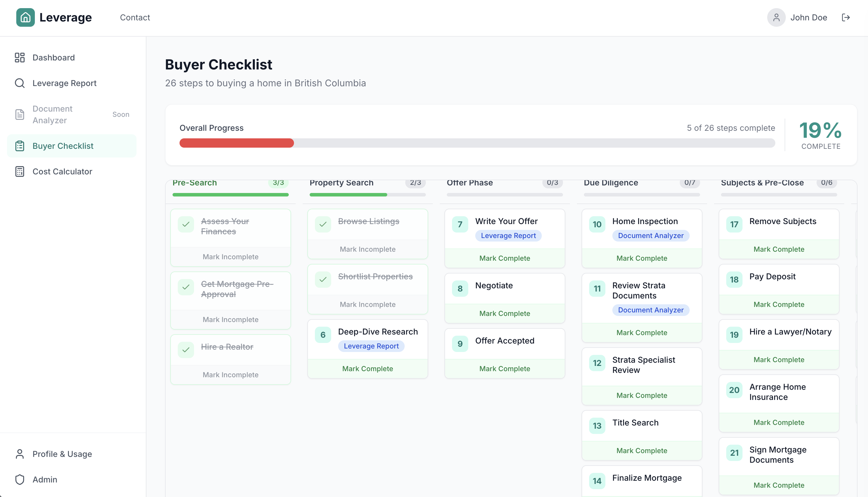This screenshot has width=868, height=497.
Task: Mark Negotiate step complete
Action: pyautogui.click(x=505, y=313)
